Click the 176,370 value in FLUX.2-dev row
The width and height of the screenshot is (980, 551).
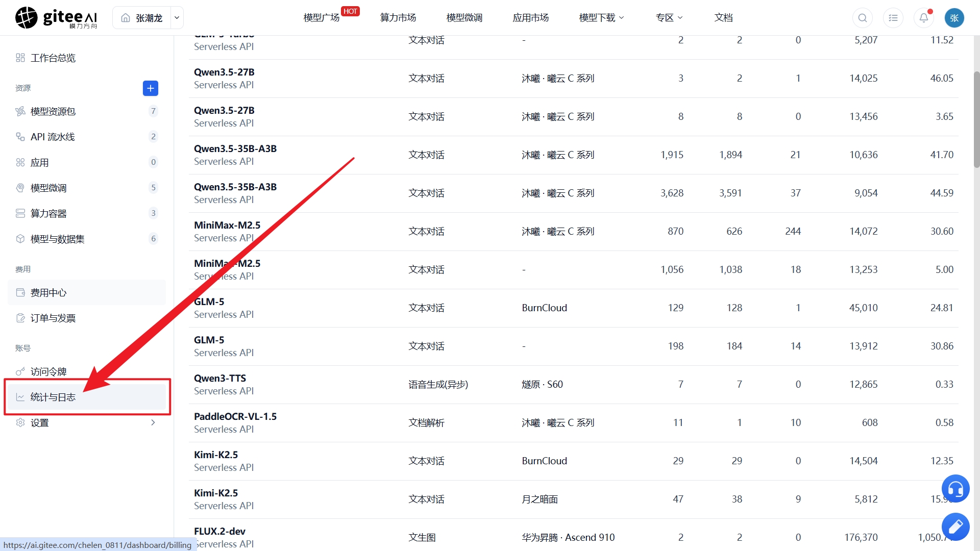(x=861, y=538)
